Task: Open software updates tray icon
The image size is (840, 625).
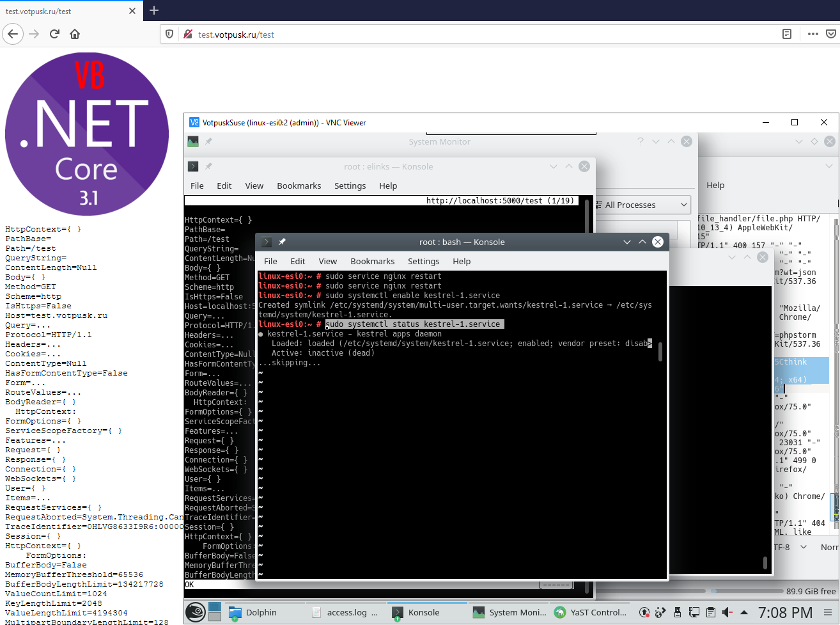Action: [x=644, y=612]
